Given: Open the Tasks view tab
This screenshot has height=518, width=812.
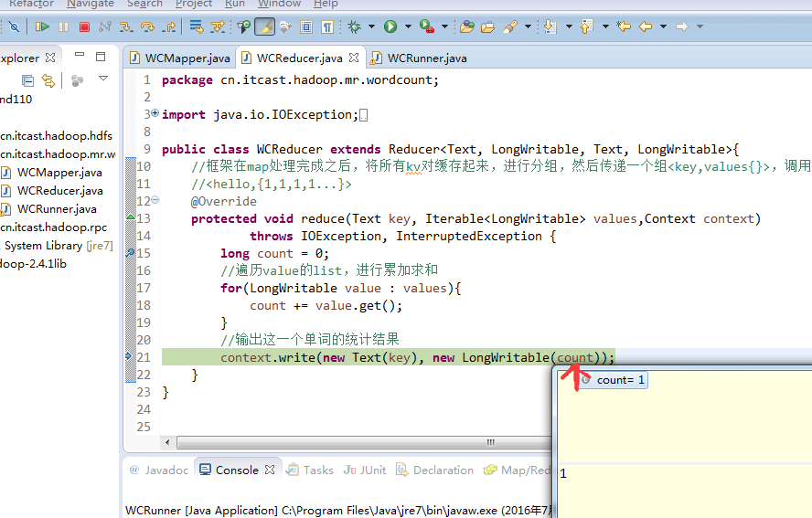Looking at the screenshot, I should (310, 470).
